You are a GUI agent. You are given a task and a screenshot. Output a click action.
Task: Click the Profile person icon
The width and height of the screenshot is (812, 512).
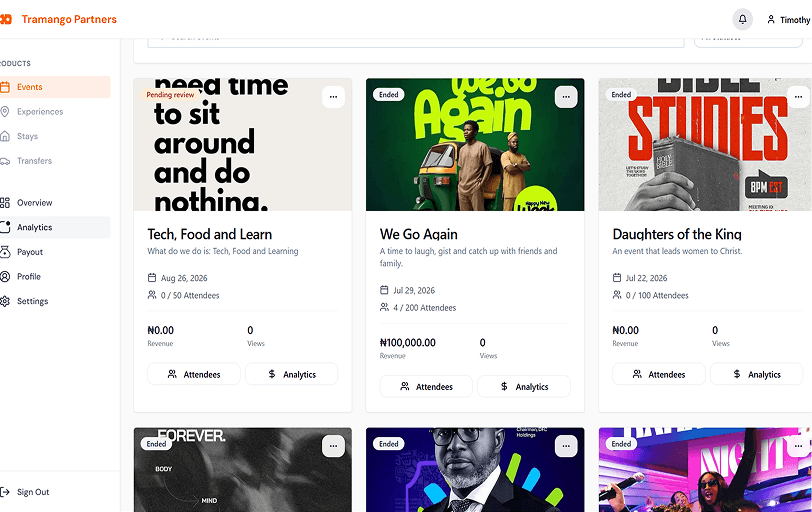(5, 276)
